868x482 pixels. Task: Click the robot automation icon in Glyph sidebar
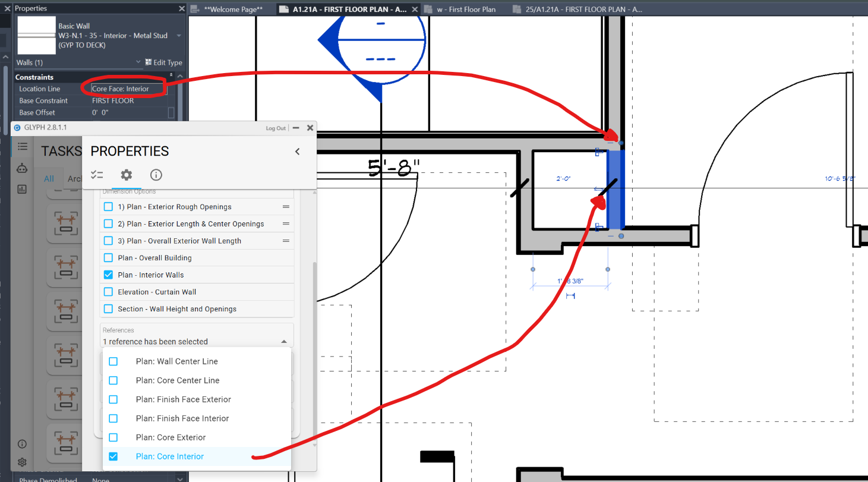click(22, 168)
